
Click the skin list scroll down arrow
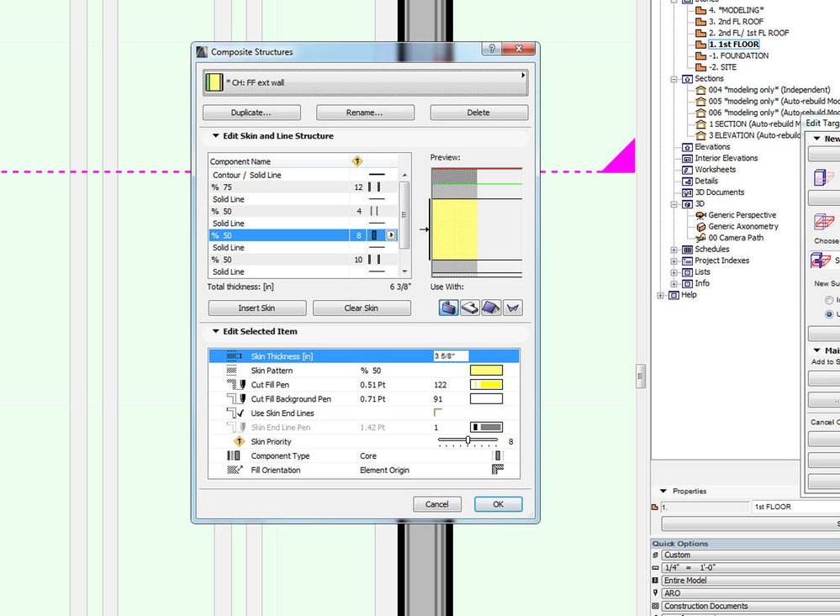coord(404,271)
